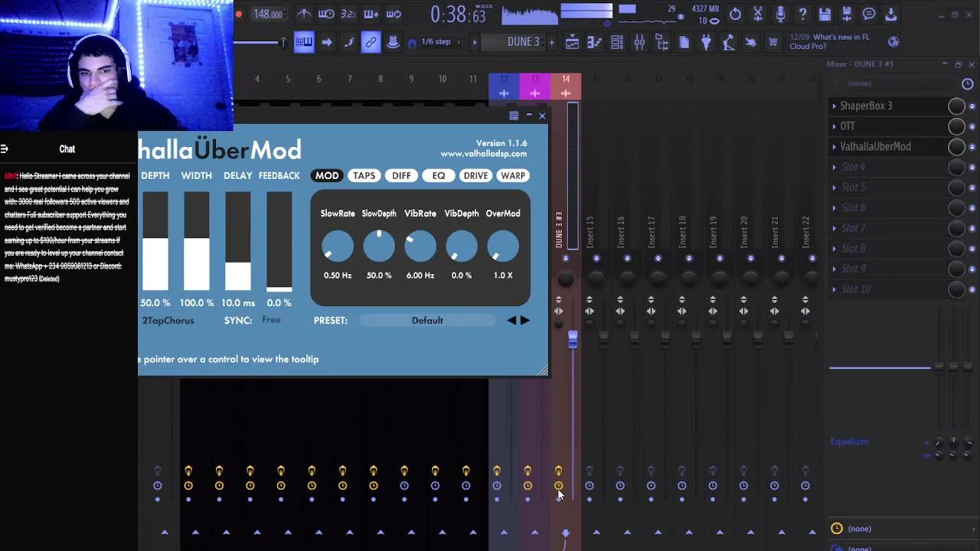
Task: Expand the ValhallaUberMod slot arrow
Action: 835,146
